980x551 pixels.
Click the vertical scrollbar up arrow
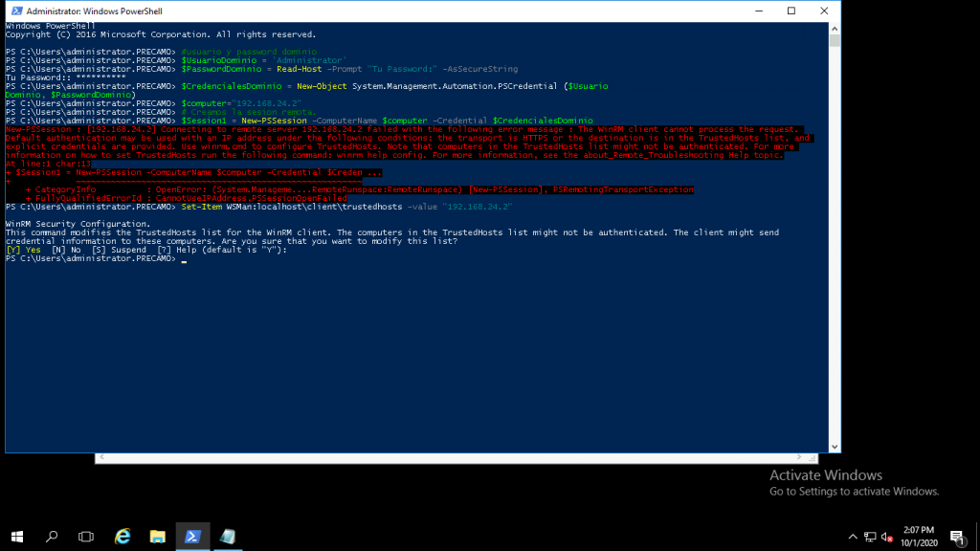835,29
